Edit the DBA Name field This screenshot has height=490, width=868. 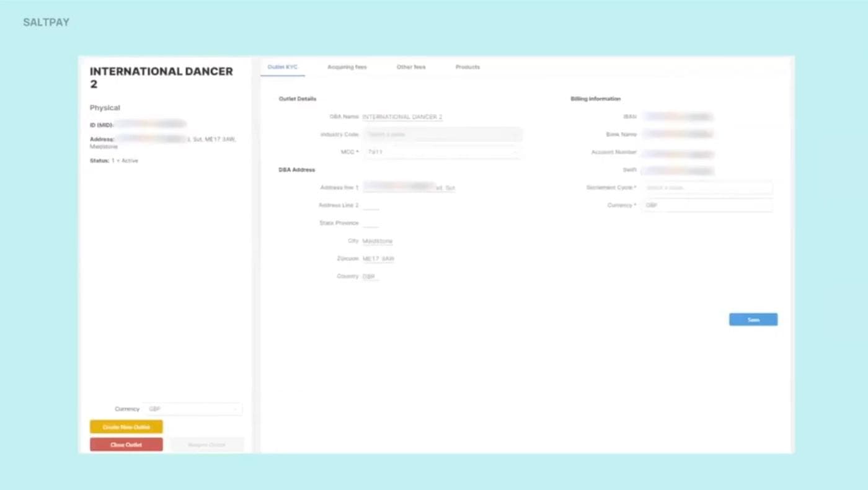(402, 116)
